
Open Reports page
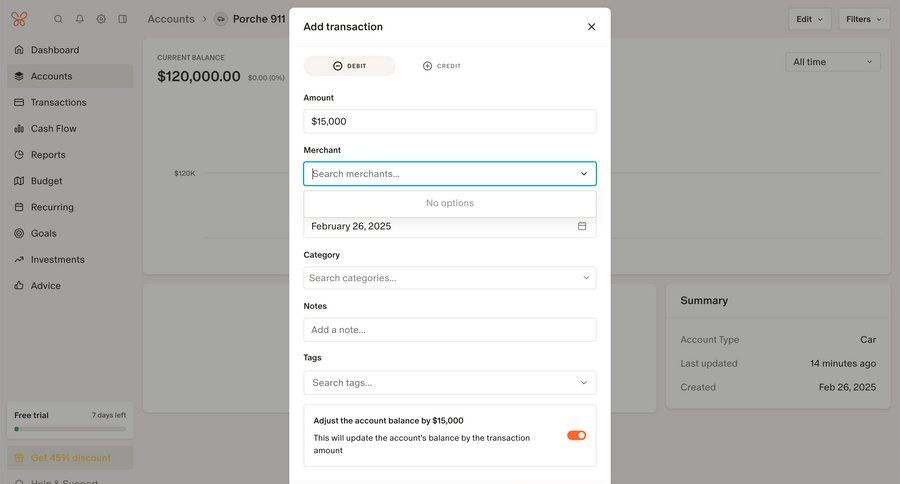(x=71, y=154)
